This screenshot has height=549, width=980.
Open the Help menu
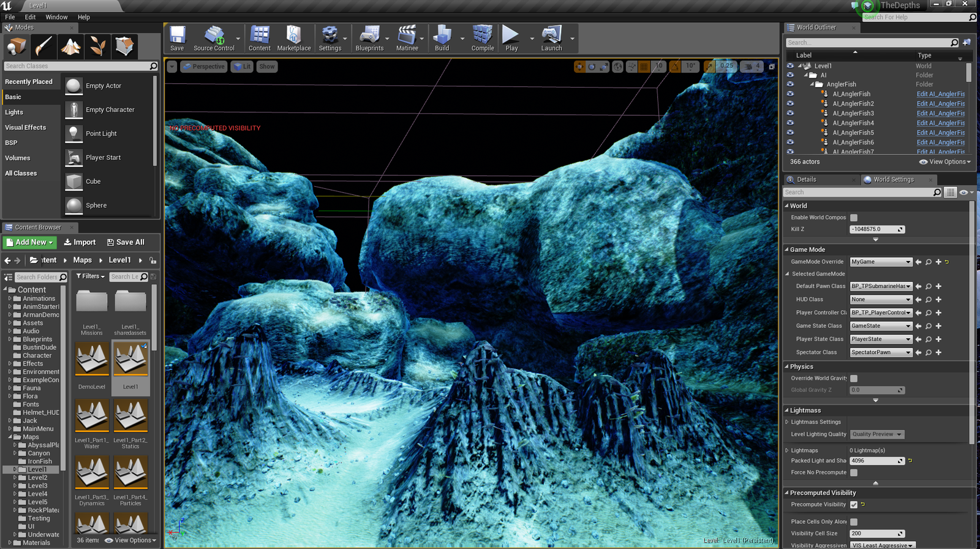click(x=84, y=17)
